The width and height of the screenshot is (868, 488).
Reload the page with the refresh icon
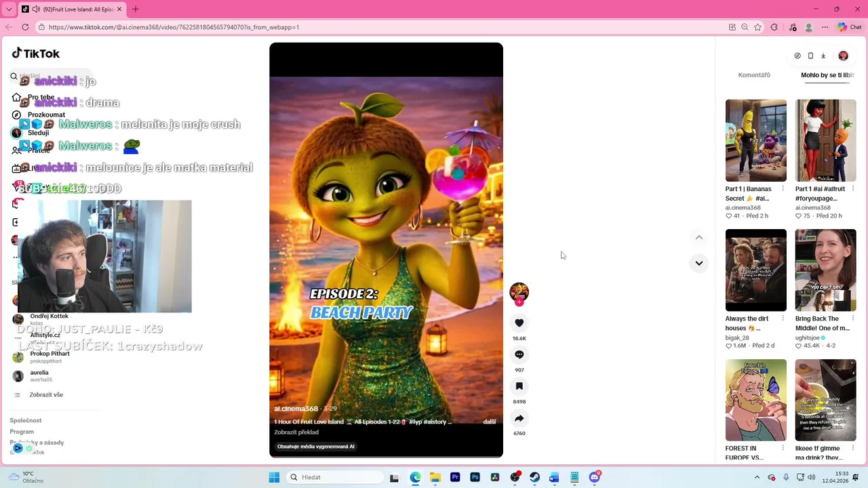(25, 27)
